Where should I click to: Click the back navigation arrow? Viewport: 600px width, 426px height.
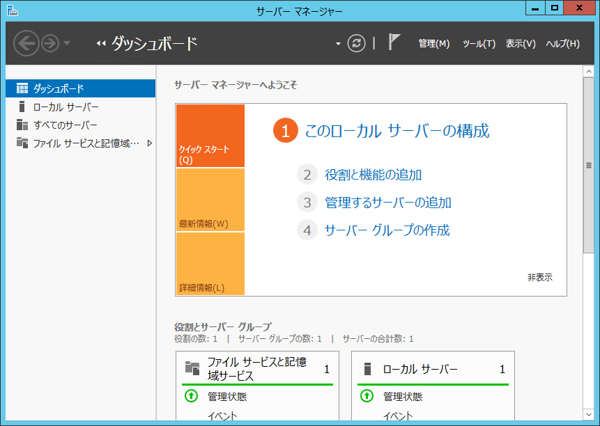point(26,43)
